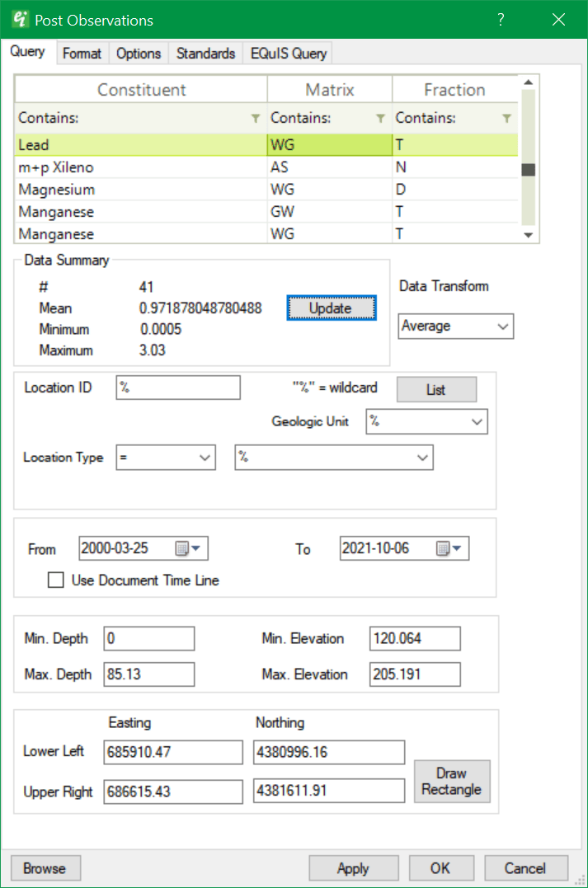Image resolution: width=588 pixels, height=888 pixels.
Task: Open the From date calendar picker
Action: tap(188, 548)
